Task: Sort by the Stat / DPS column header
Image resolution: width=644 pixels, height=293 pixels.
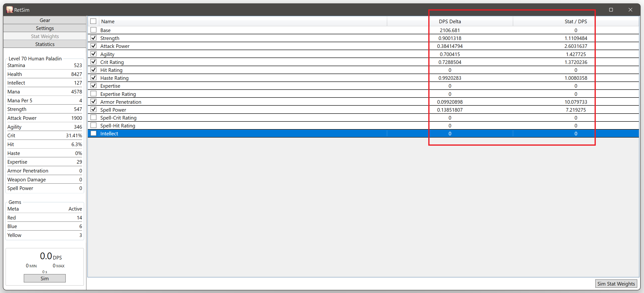Action: 576,22
